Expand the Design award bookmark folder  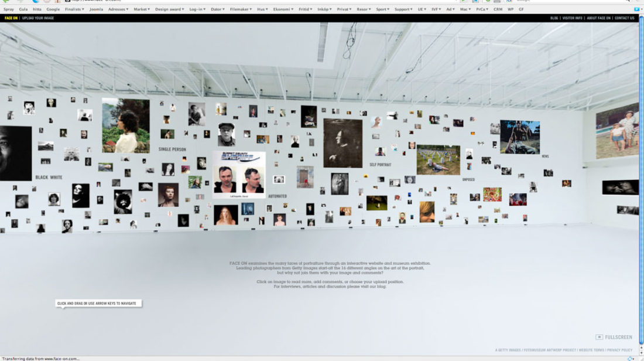click(170, 9)
